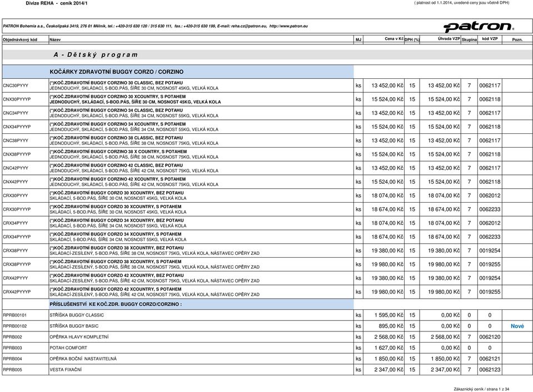This screenshot has width=533, height=392.
Task: Select order code CNX42PYYY
Action: coord(16,182)
